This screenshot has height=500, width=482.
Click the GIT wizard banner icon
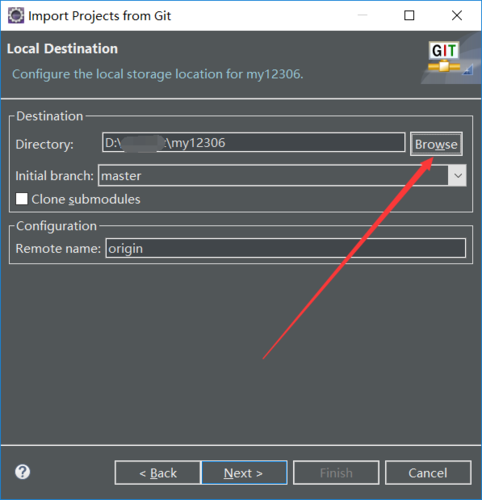click(444, 57)
